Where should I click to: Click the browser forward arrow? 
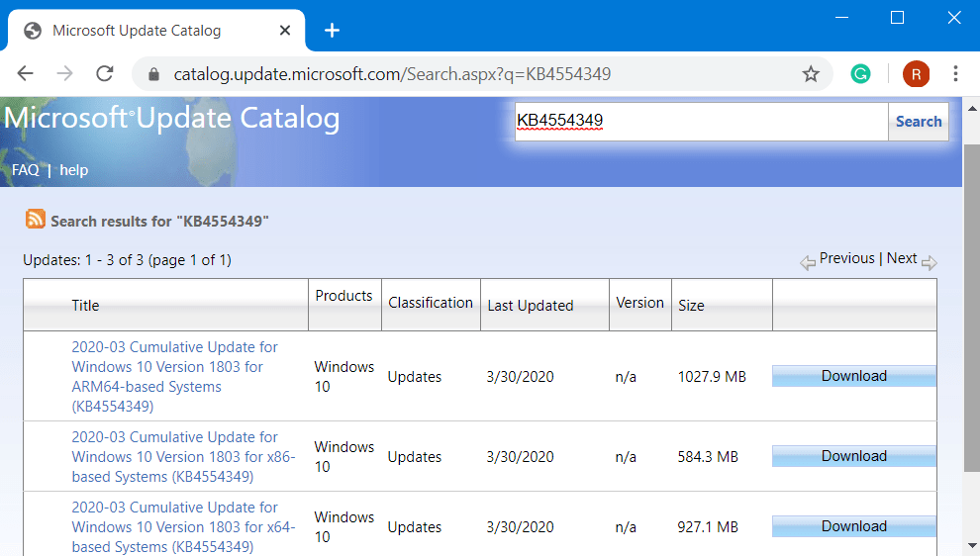point(64,74)
